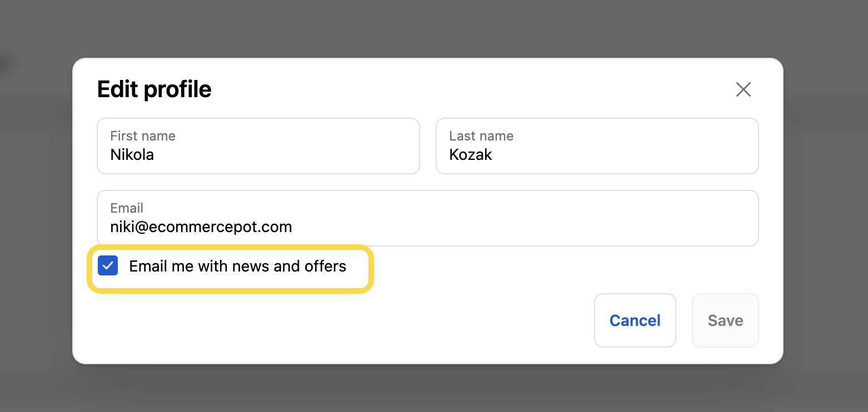Click the Last name field showing Kozak
This screenshot has width=868, height=412.
coord(597,146)
